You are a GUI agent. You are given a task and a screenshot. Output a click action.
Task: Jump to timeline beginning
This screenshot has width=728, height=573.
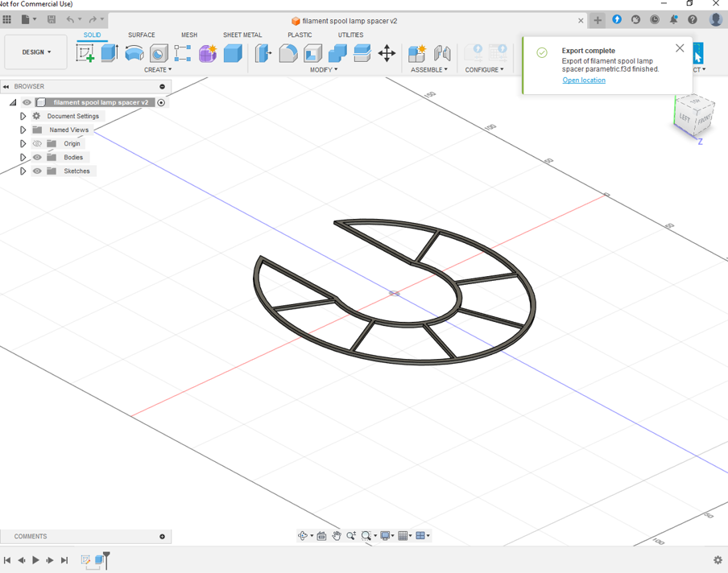pyautogui.click(x=7, y=560)
